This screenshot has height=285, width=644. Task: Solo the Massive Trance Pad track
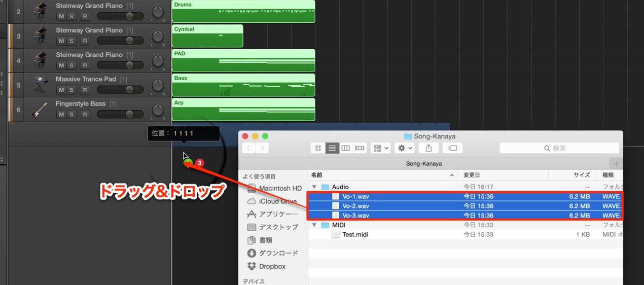71,90
